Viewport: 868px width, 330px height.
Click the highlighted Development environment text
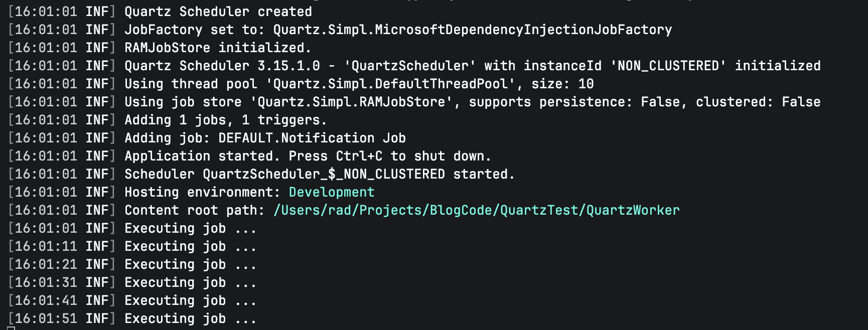(331, 192)
